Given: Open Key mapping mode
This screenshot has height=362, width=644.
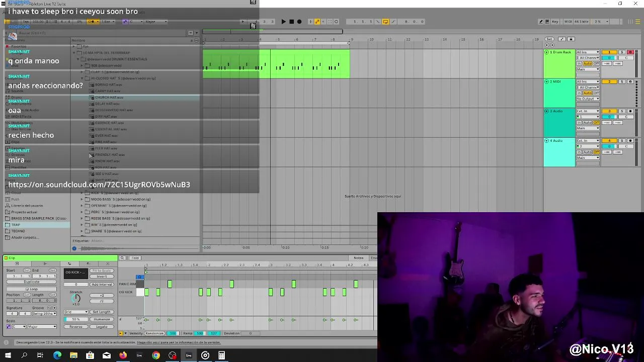Looking at the screenshot, I should pos(555,22).
